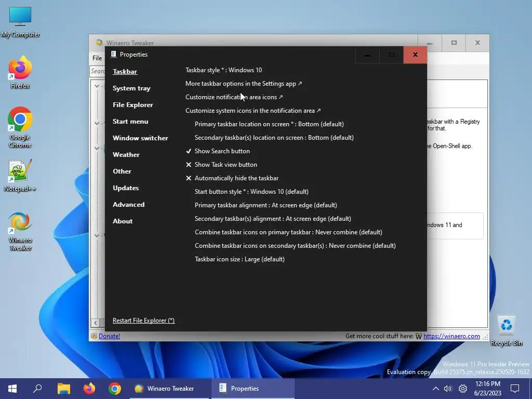
Task: Switch to Winaero Tweaker taskbar button
Action: point(170,389)
